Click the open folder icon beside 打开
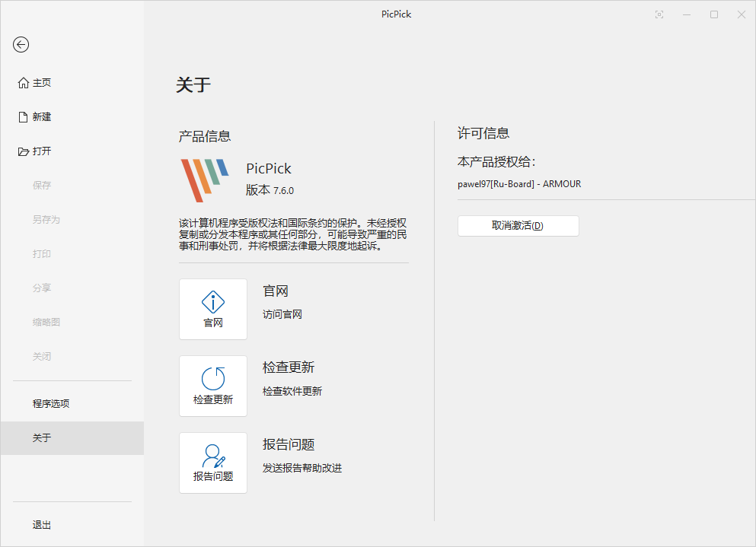This screenshot has height=547, width=756. point(23,151)
